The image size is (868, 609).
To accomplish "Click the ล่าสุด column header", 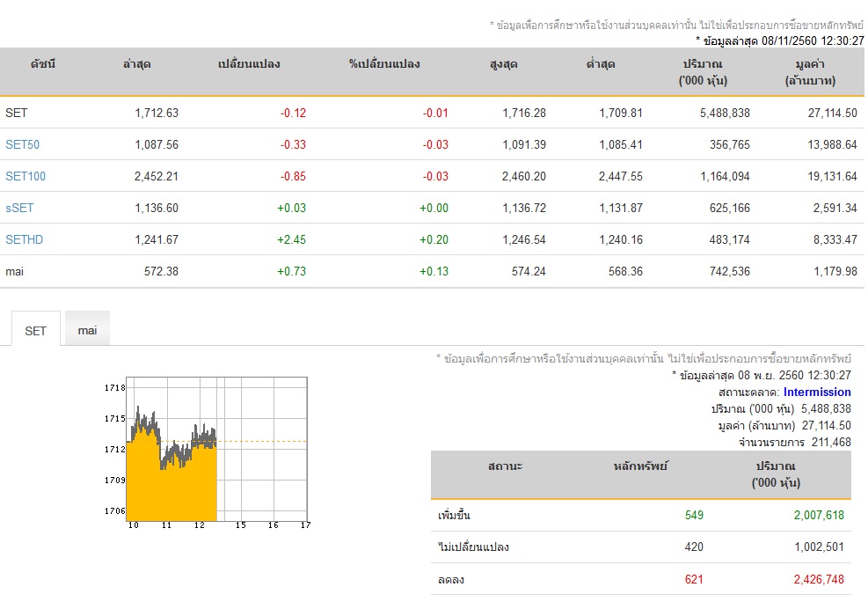I will (136, 64).
